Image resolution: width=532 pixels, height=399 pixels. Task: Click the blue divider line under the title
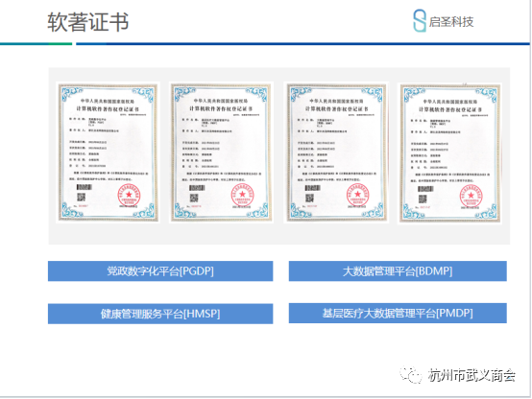pyautogui.click(x=302, y=44)
